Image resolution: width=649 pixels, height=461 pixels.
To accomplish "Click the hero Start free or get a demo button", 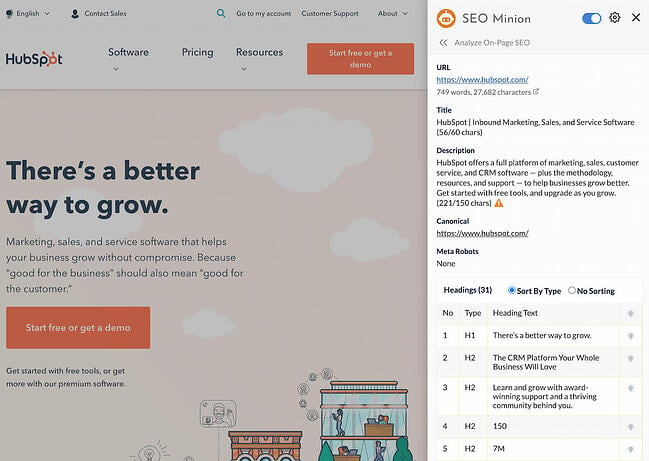I will click(x=78, y=327).
